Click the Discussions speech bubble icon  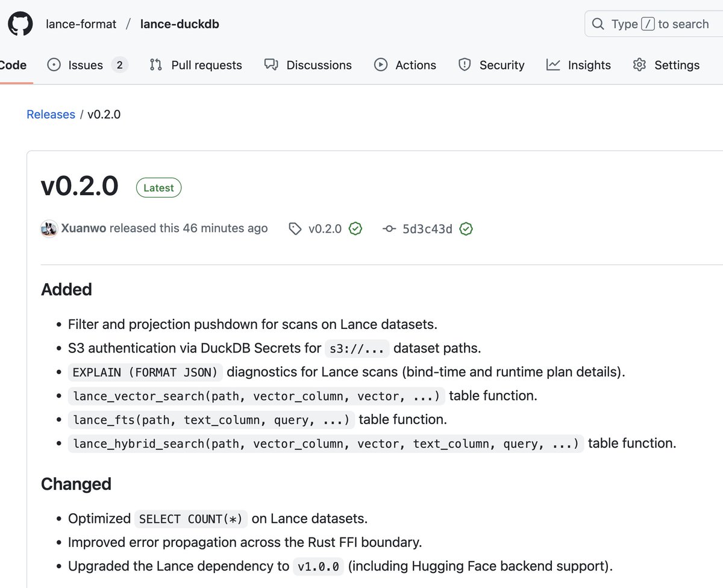(x=271, y=65)
